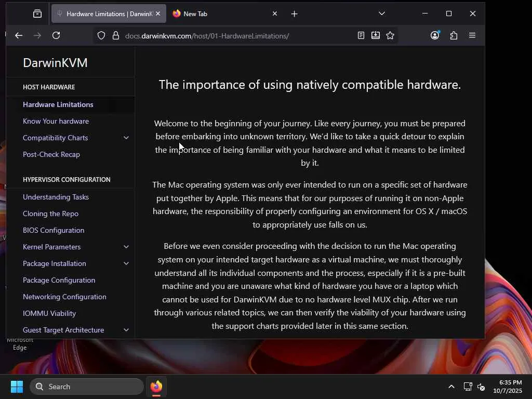Screen dimensions: 532x399
Task: Open the list all tabs dropdown arrow
Action: click(382, 14)
